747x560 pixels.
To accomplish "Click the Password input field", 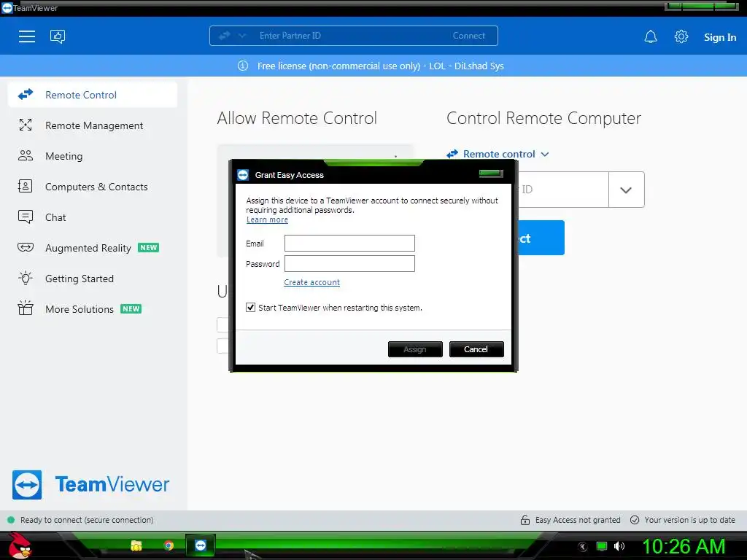I will 349,264.
